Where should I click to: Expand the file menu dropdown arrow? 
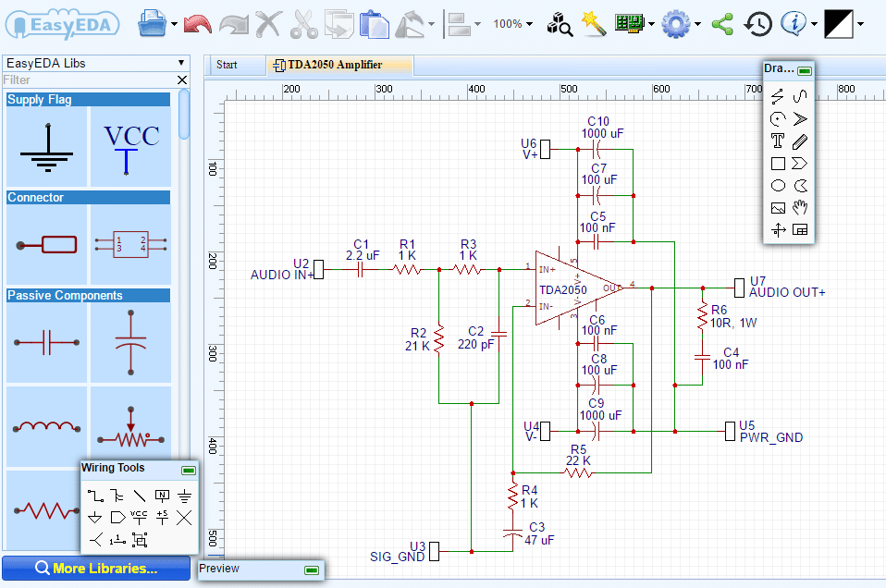coord(174,24)
